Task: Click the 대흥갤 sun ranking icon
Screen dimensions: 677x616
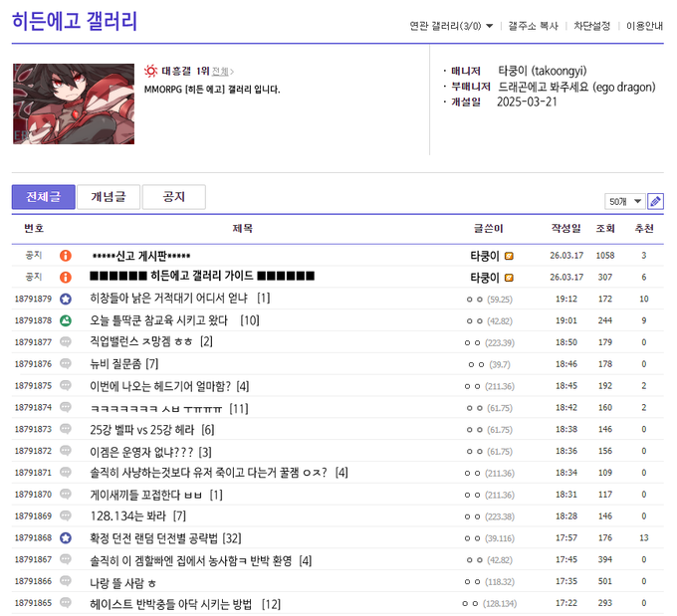Action: coord(150,71)
